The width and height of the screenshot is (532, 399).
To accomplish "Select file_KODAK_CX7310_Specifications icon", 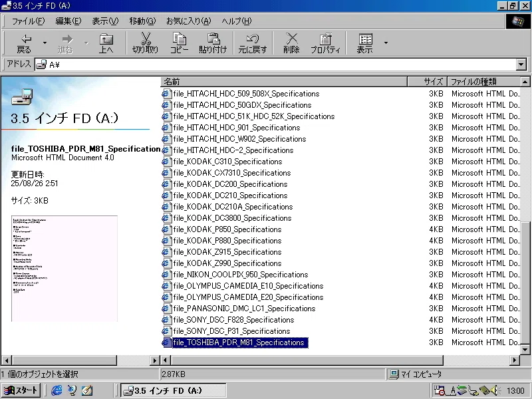I will 166,173.
